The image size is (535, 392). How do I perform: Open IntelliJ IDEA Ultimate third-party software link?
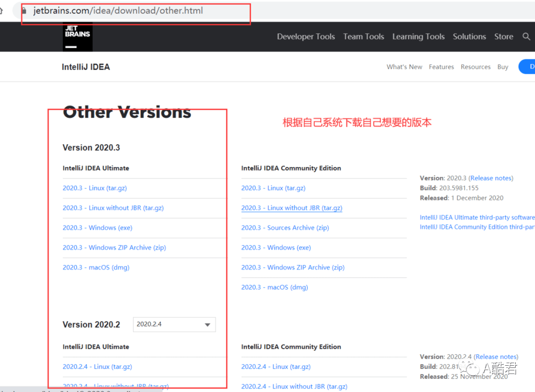[x=478, y=217]
